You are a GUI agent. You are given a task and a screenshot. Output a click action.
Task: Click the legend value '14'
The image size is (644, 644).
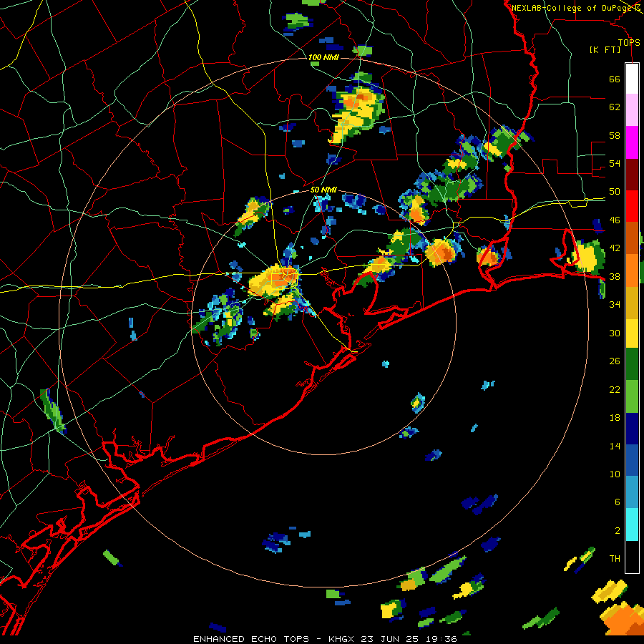(x=615, y=446)
